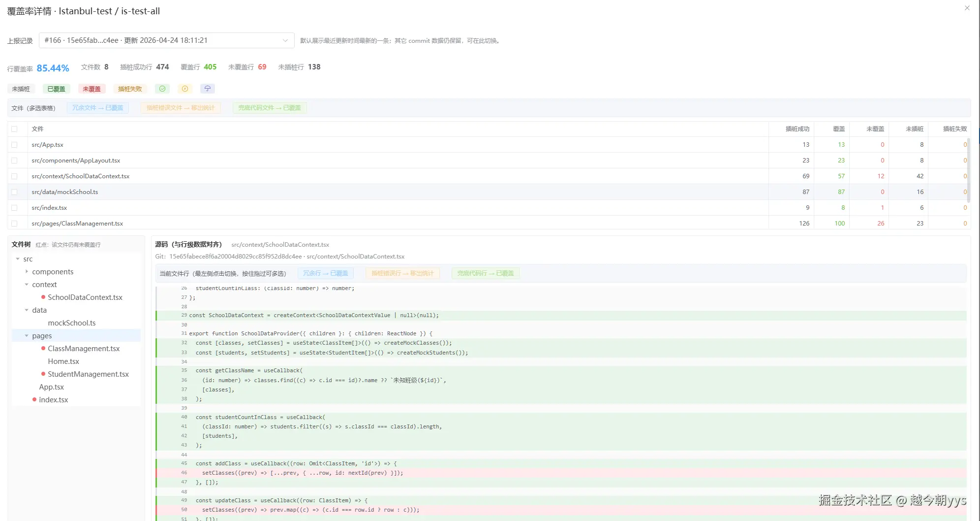Click 冗余文件 → 已覆盖 button

tap(98, 108)
